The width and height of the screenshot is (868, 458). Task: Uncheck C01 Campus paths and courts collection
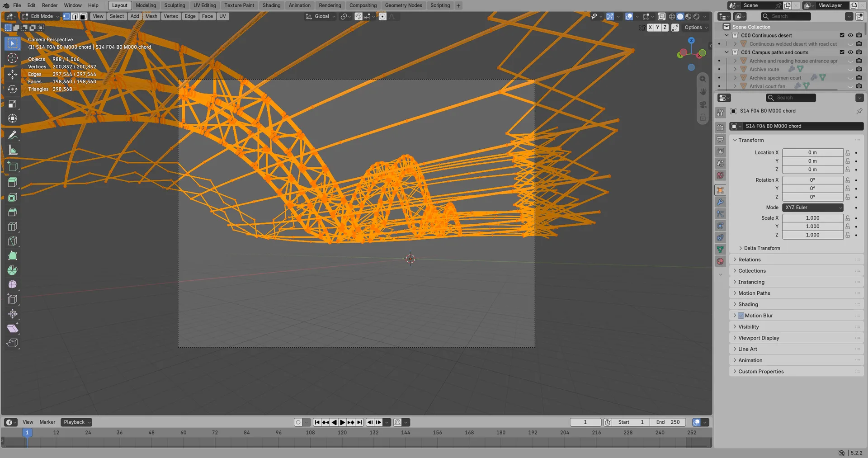[x=842, y=52]
